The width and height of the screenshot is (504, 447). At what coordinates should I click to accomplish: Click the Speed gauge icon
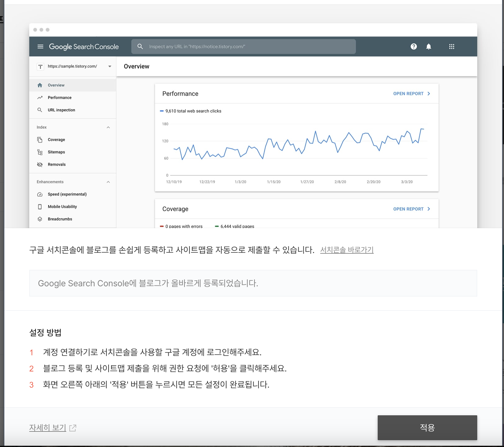point(40,194)
